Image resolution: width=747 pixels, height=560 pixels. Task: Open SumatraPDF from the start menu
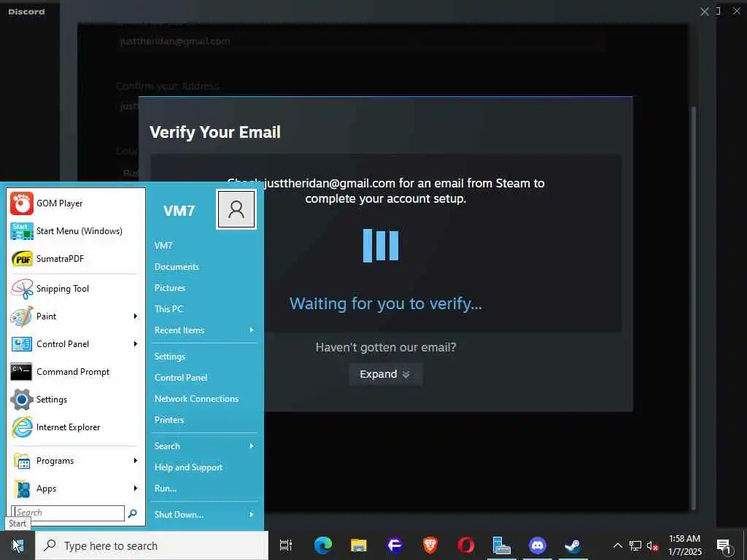coord(75,259)
